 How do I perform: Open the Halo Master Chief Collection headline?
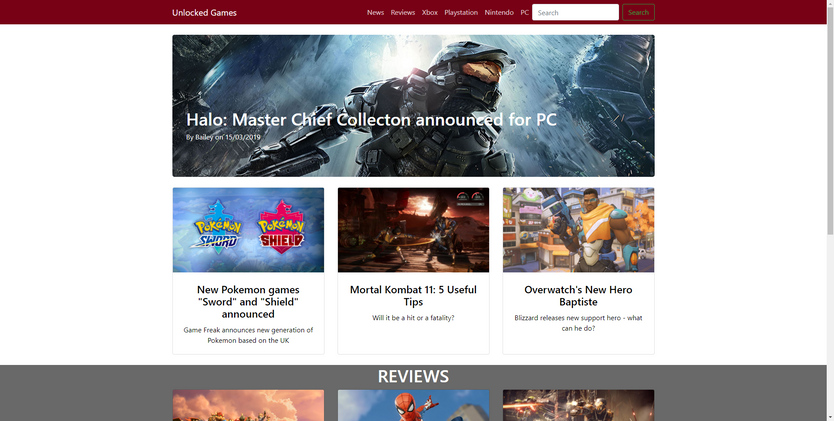(x=371, y=120)
